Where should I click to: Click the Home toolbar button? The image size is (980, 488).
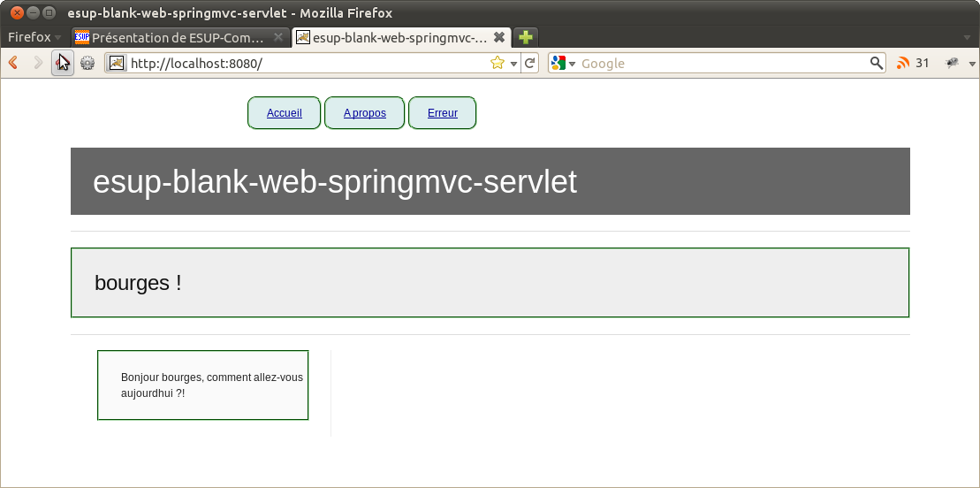(x=63, y=63)
